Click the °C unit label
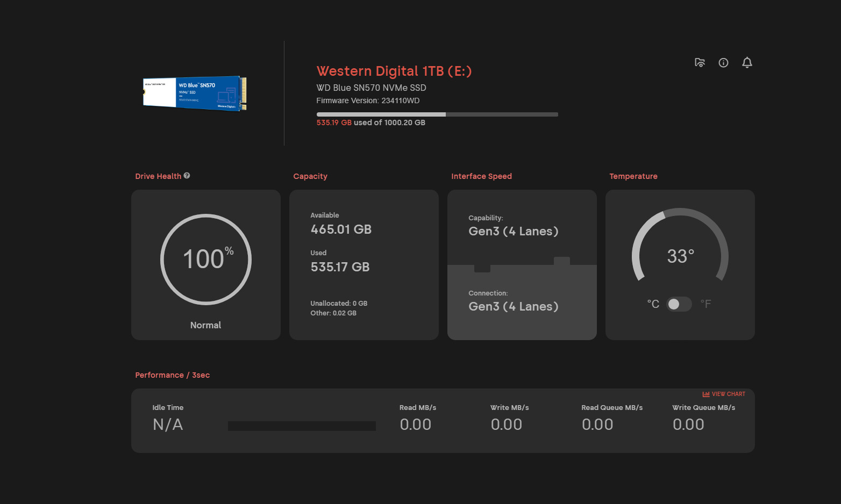This screenshot has height=504, width=841. pos(653,304)
